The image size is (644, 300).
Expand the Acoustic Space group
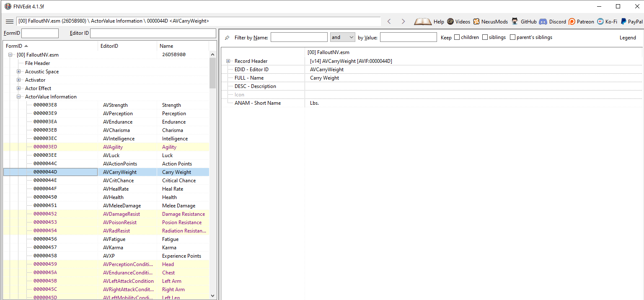pos(19,72)
